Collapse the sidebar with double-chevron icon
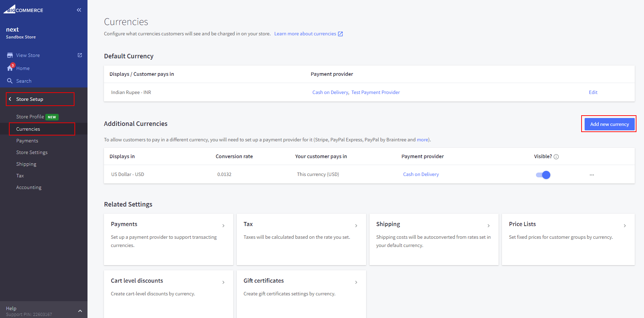 pyautogui.click(x=79, y=10)
